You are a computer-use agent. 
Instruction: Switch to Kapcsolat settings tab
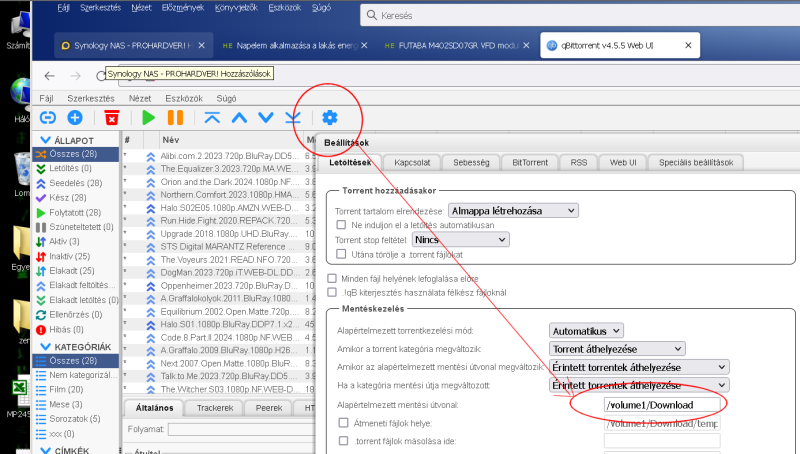click(x=412, y=163)
